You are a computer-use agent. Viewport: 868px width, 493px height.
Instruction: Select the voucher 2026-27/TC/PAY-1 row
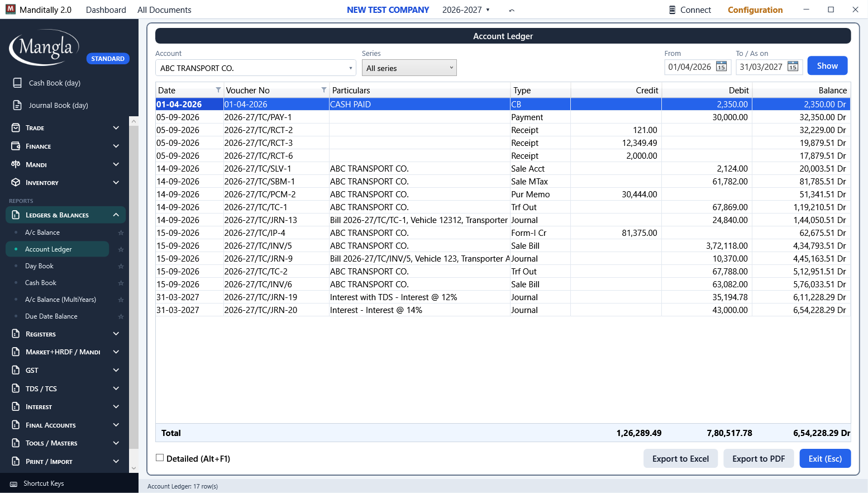503,117
